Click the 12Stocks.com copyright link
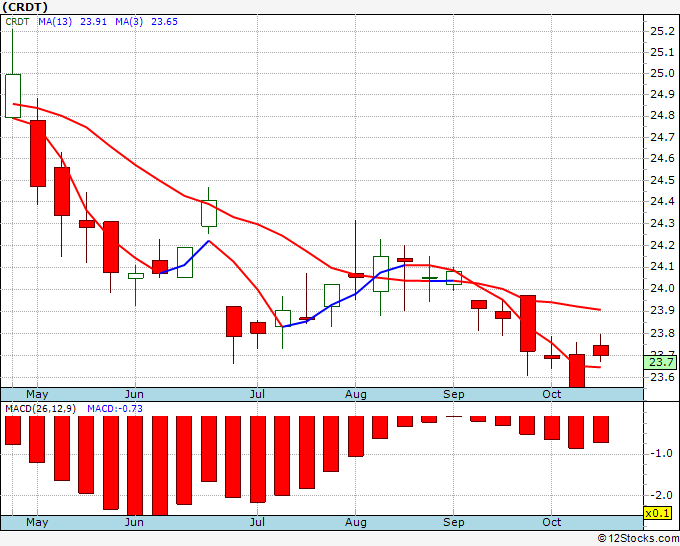This screenshot has height=546, width=680. (638, 539)
